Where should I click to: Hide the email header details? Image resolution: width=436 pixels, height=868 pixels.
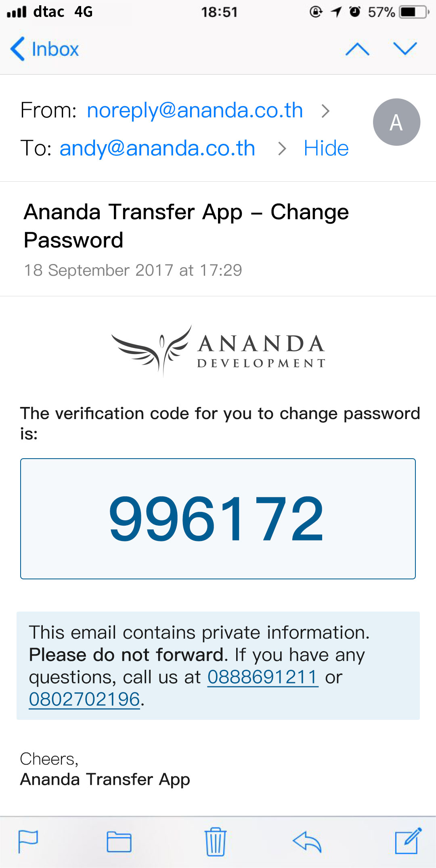tap(326, 148)
